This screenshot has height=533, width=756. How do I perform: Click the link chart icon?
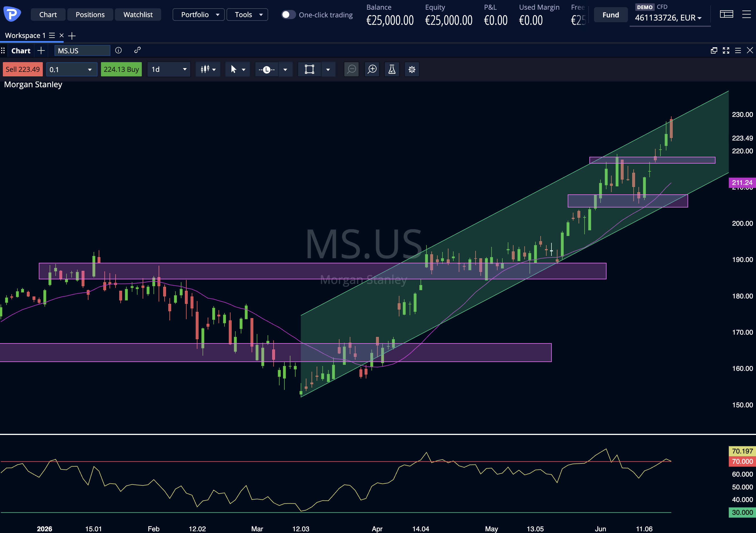coord(138,50)
